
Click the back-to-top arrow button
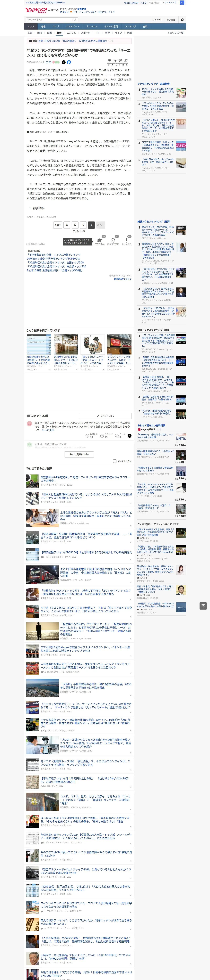(203, 606)
